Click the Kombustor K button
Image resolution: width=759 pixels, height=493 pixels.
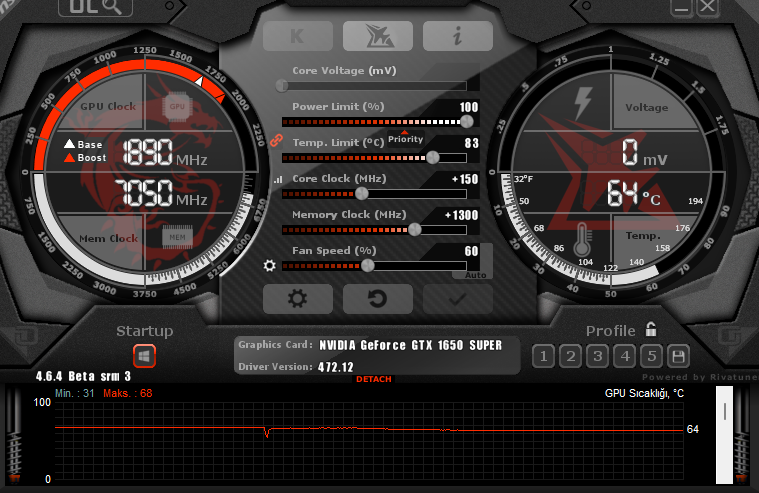tap(298, 36)
